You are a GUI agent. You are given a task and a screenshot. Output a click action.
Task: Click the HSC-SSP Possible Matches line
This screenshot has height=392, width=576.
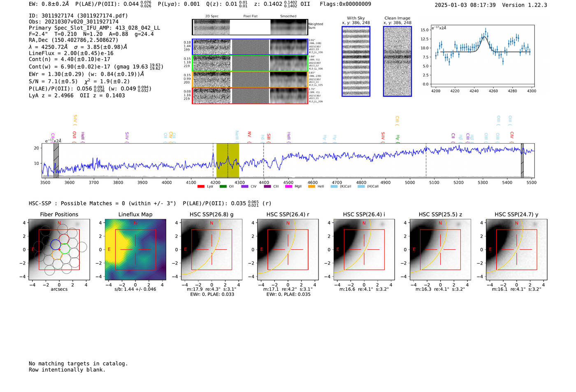tap(150, 203)
